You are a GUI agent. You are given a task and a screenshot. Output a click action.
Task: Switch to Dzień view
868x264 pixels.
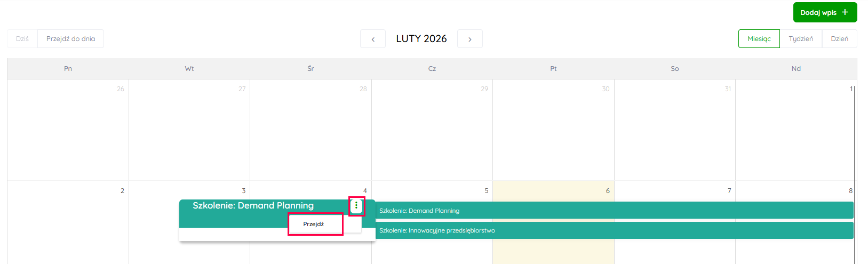(x=839, y=39)
